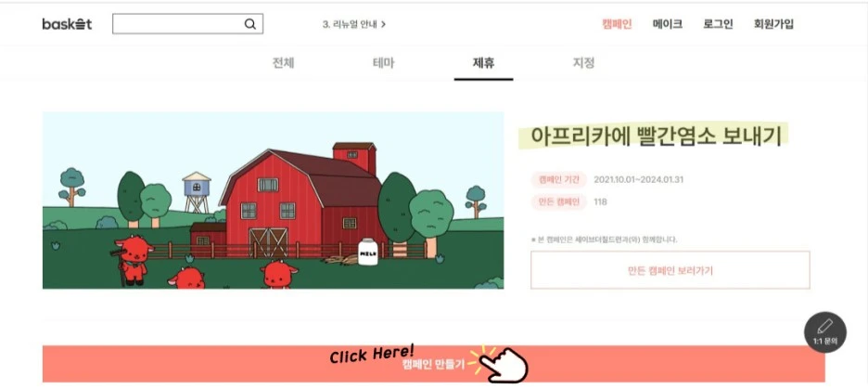Click the basket logo in header
868x389 pixels.
67,24
